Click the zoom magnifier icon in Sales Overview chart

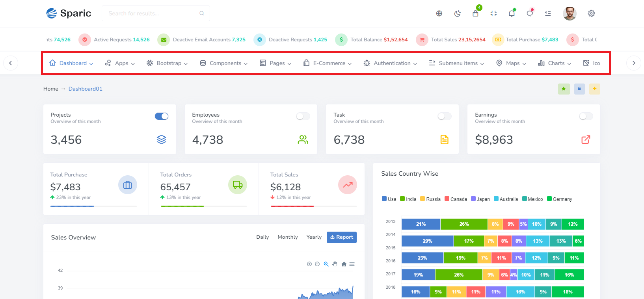326,264
